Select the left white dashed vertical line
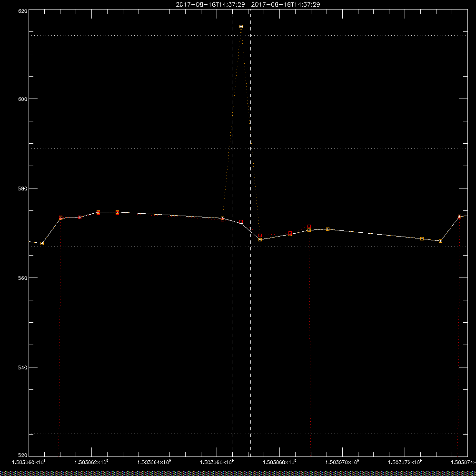Screen dimensions: 476x476 tap(232, 233)
